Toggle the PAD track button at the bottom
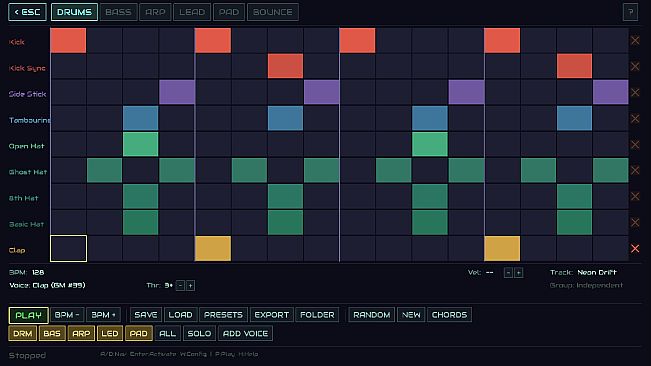The width and height of the screenshot is (651, 366). (x=138, y=333)
